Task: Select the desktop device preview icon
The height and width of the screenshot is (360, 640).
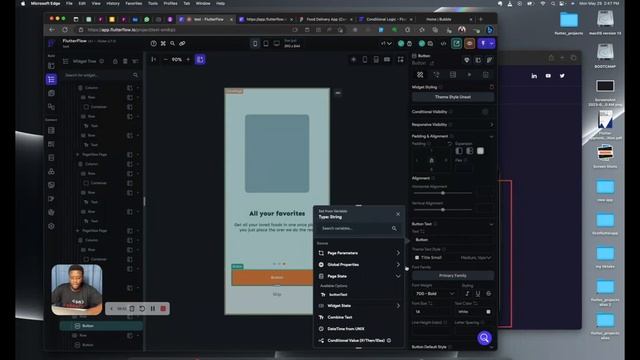Action: [276, 44]
